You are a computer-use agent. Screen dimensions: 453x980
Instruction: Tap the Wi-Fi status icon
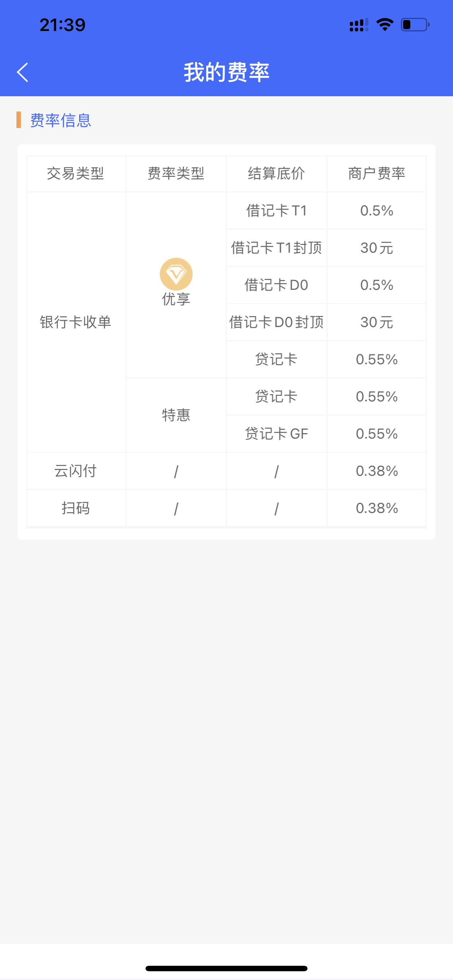(384, 25)
